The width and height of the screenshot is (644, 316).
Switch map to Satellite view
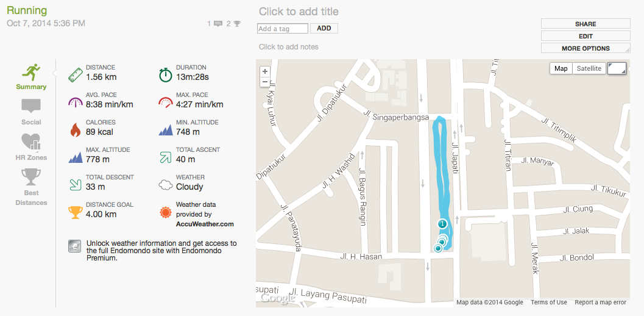(x=589, y=68)
